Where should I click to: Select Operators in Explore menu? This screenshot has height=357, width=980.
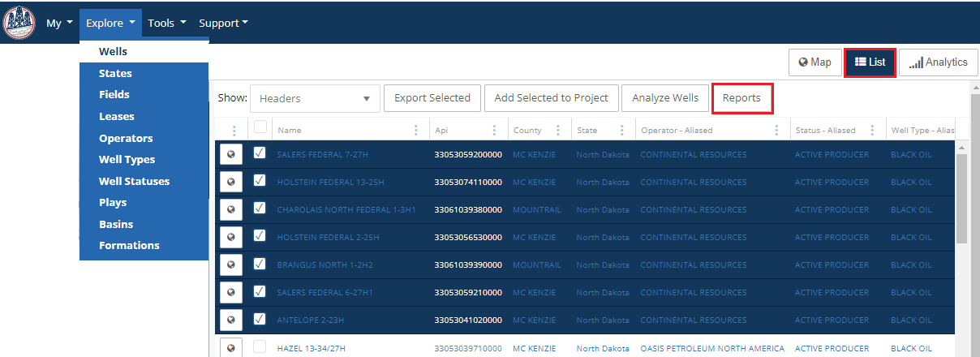[144, 138]
